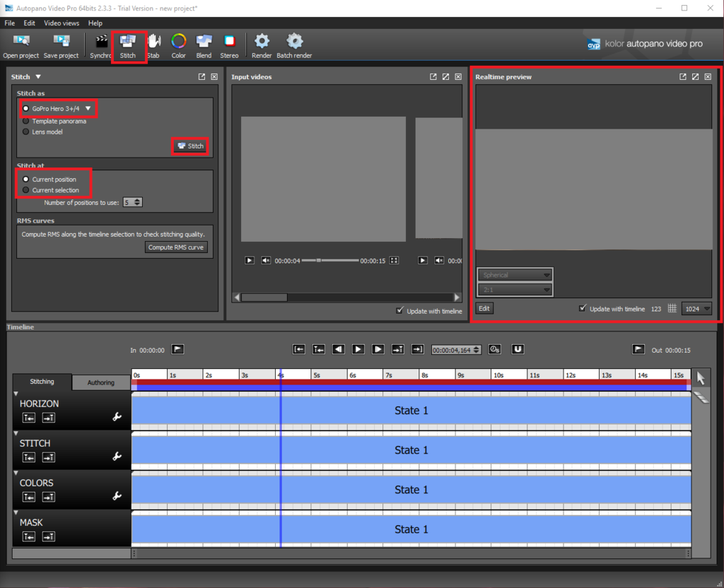
Task: Click Compute RMS curve button
Action: pyautogui.click(x=176, y=247)
